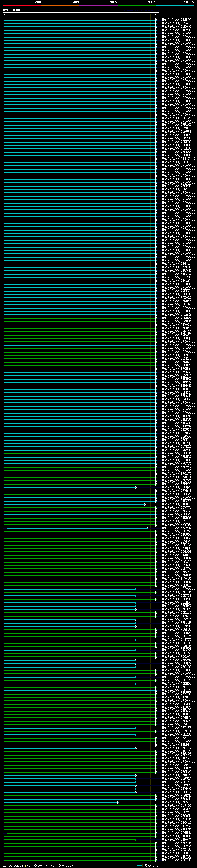This screenshot has width=197, height=868.
Task: Select the UniRef100_A7ARM3 label
Action: coord(176,796)
